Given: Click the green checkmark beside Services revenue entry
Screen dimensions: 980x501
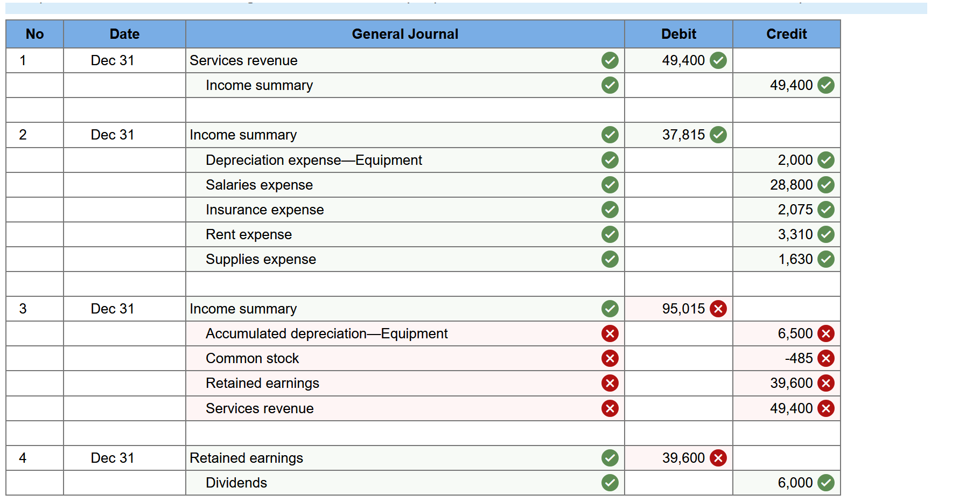Looking at the screenshot, I should click(x=610, y=60).
